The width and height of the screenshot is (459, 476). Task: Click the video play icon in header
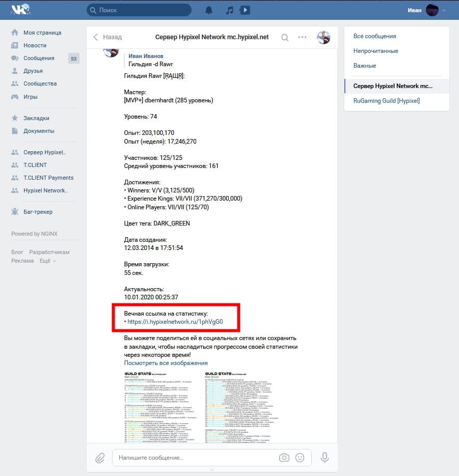click(x=245, y=10)
